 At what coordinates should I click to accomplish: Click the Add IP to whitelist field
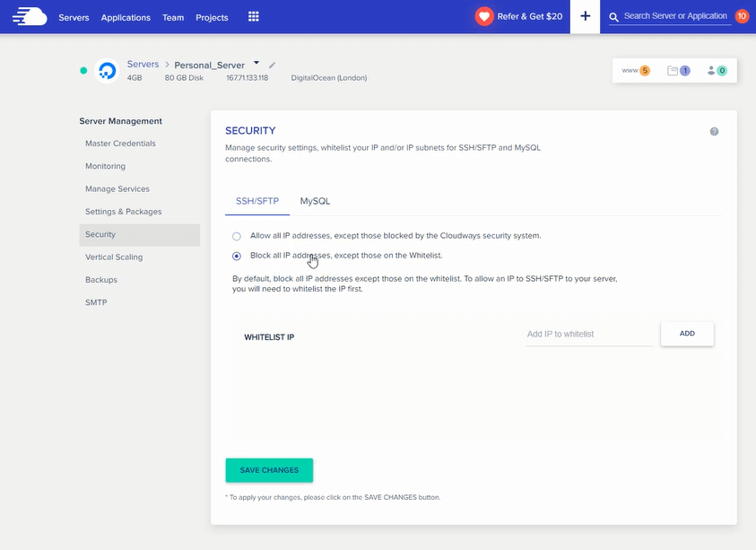587,333
